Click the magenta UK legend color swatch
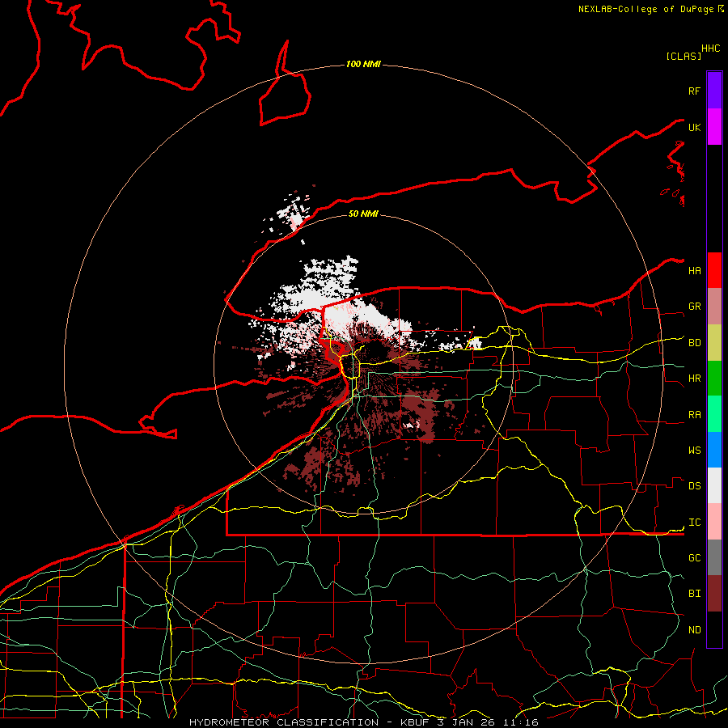Image resolution: width=728 pixels, height=728 pixels. pos(714,127)
